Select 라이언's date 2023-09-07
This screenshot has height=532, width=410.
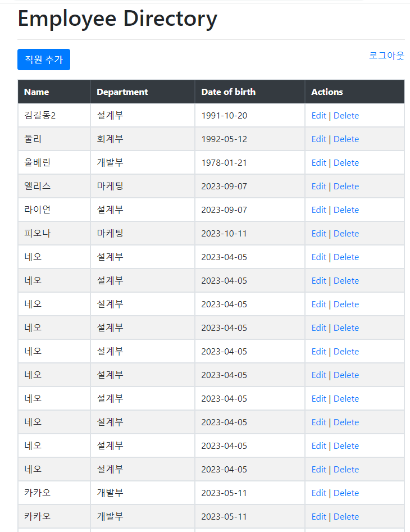250,210
